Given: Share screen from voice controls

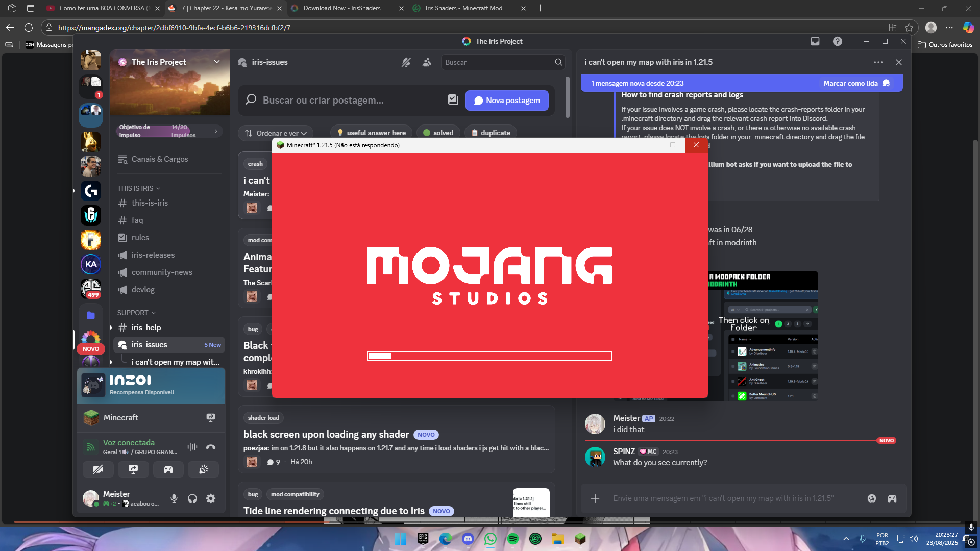Looking at the screenshot, I should 133,469.
